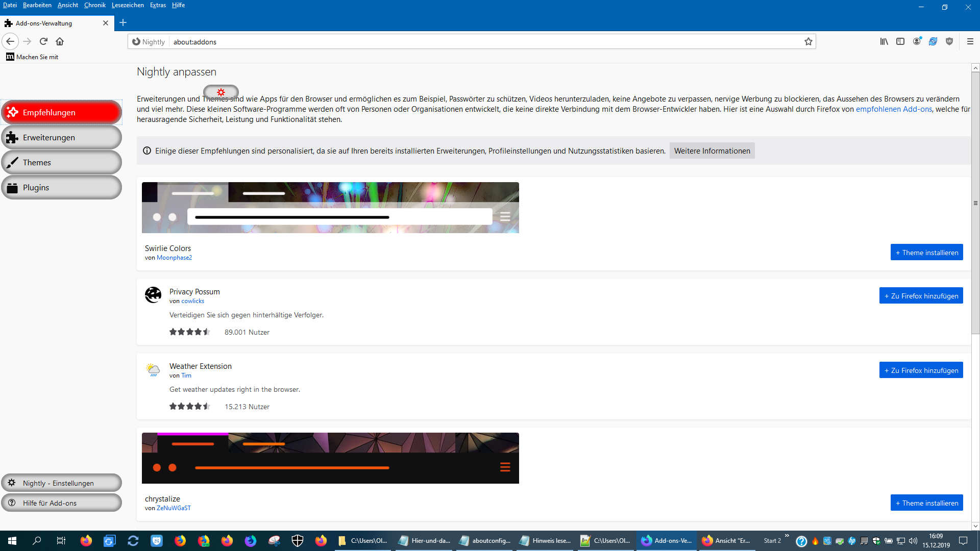Image resolution: width=980 pixels, height=551 pixels.
Task: Open a new tab with the plus button
Action: (x=123, y=22)
